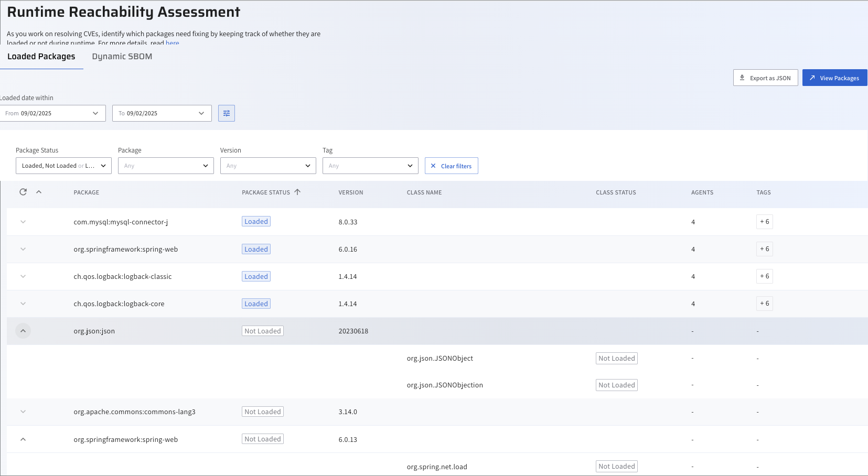Open the Package Status dropdown
Image resolution: width=868 pixels, height=476 pixels.
(x=63, y=166)
